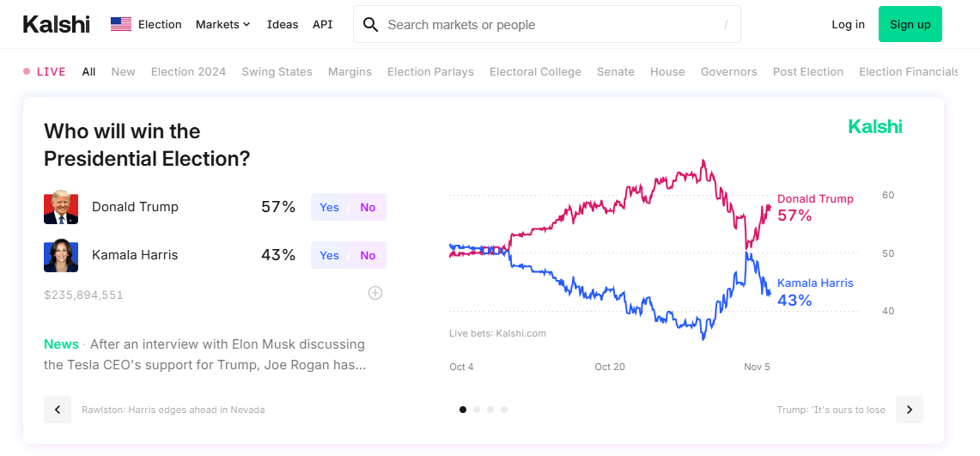Select the Margins tab
The height and width of the screenshot is (456, 980).
[350, 72]
